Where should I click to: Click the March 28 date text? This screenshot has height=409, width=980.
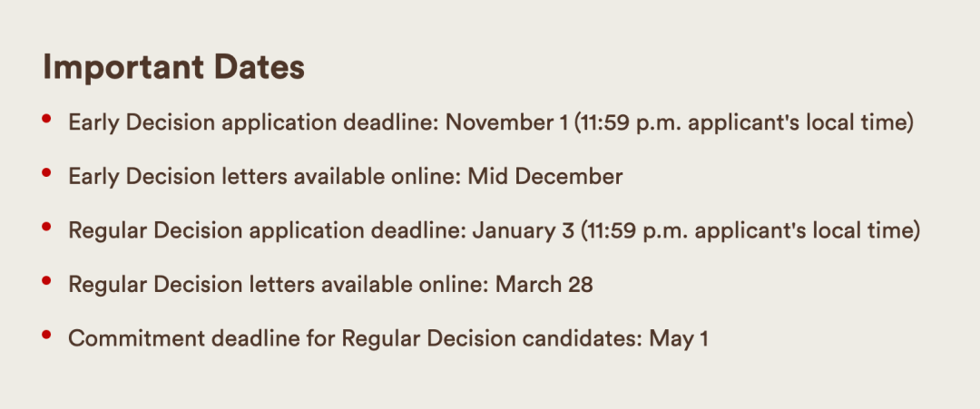tap(544, 285)
